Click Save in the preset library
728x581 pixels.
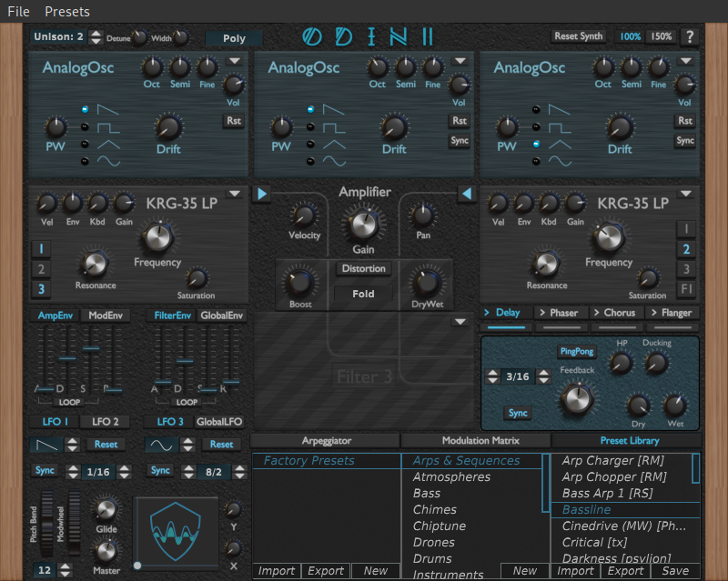click(x=675, y=570)
